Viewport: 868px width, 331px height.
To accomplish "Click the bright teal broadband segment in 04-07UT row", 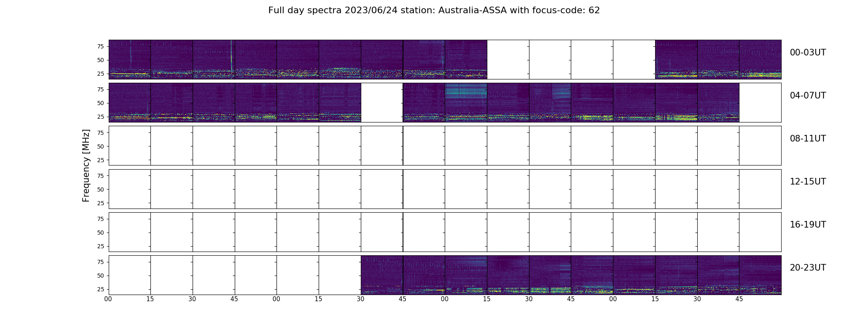I will (466, 102).
